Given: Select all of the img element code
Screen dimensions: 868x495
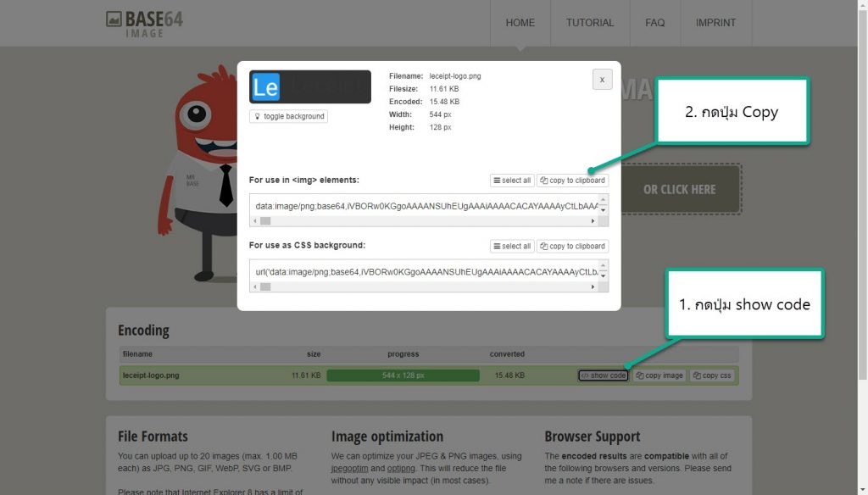Looking at the screenshot, I should click(x=512, y=180).
